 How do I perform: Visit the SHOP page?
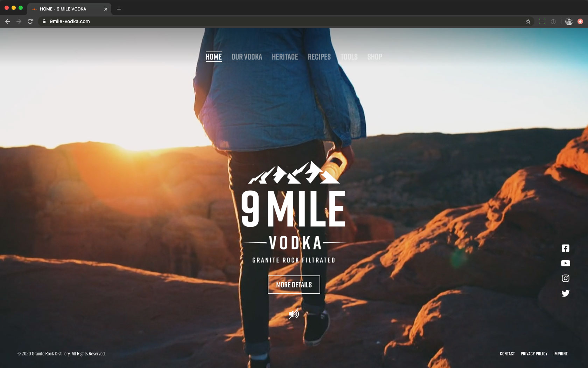(x=374, y=57)
